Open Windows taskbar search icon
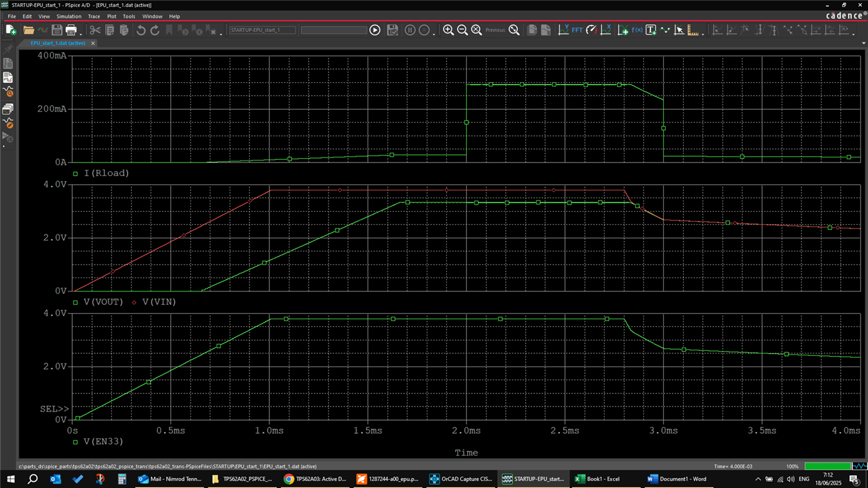 click(32, 479)
